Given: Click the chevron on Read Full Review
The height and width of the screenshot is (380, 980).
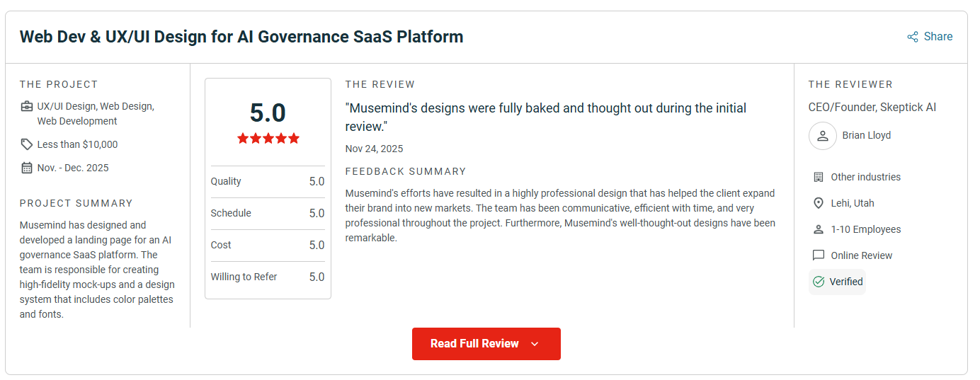Looking at the screenshot, I should click(535, 344).
